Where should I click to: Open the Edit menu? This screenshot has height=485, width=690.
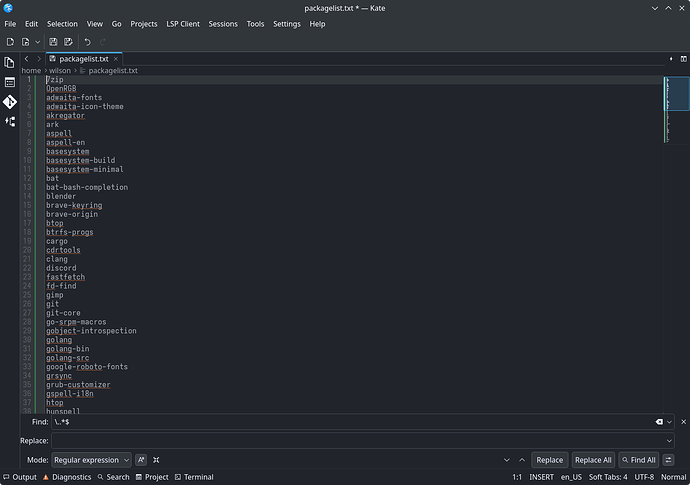31,24
